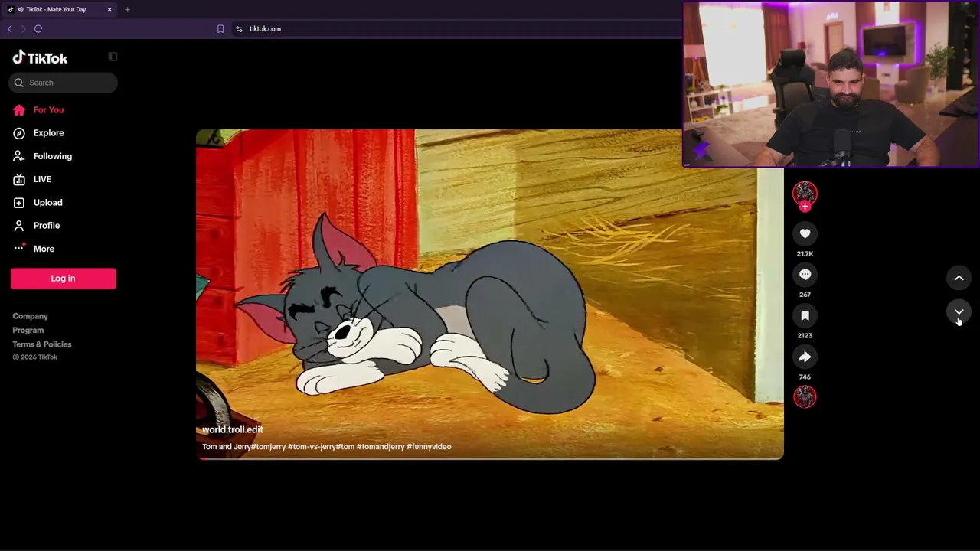
Task: Click the TikTok logo
Action: pyautogui.click(x=40, y=57)
